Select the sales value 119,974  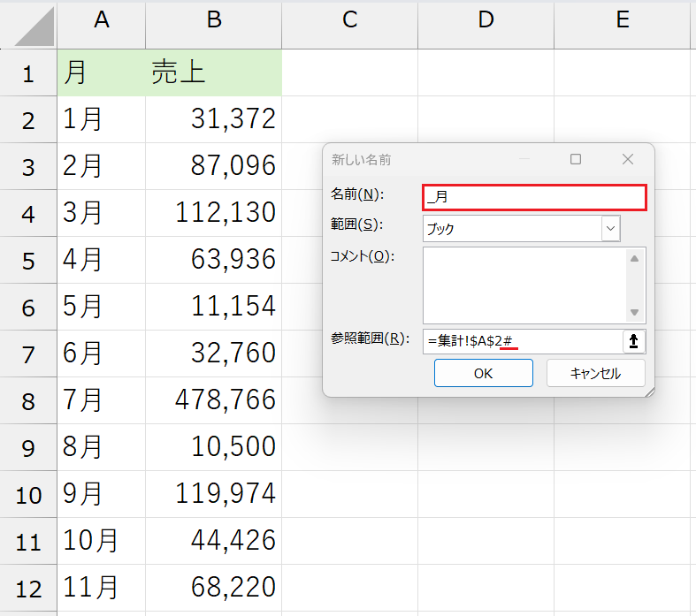213,495
